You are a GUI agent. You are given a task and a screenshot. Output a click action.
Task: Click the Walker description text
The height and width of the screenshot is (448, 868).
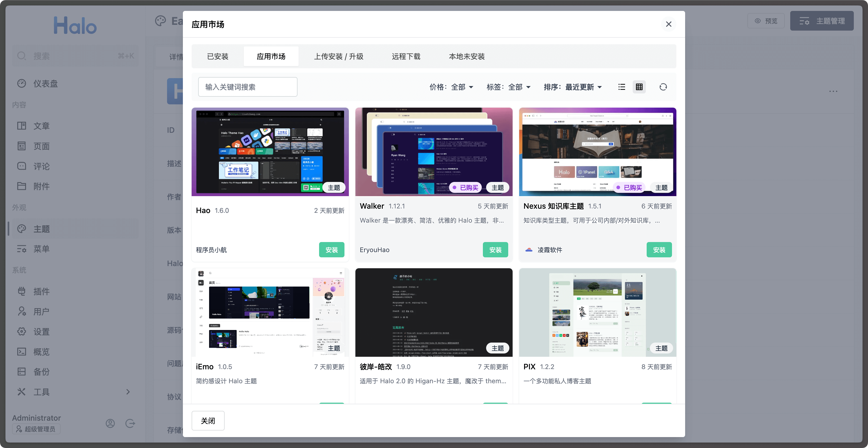pos(432,220)
